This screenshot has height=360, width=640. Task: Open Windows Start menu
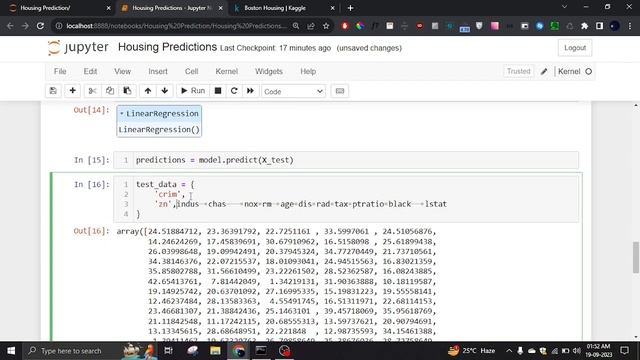[11, 351]
